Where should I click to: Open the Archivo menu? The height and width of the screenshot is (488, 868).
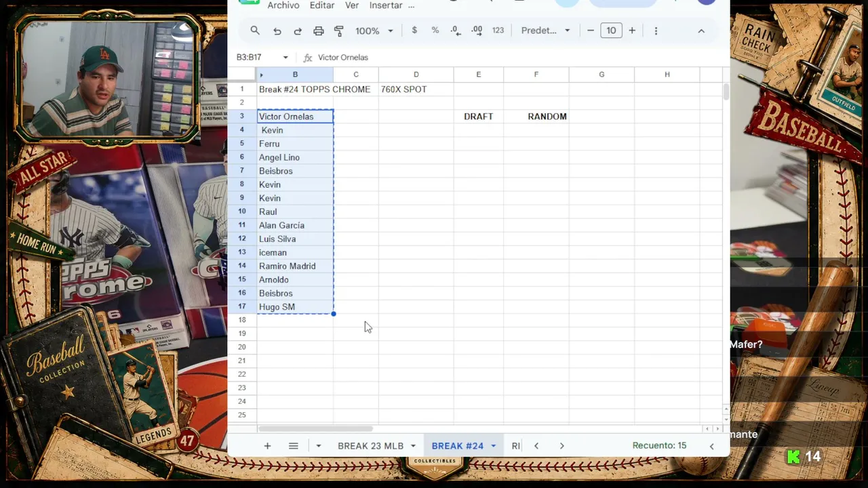[x=283, y=5]
